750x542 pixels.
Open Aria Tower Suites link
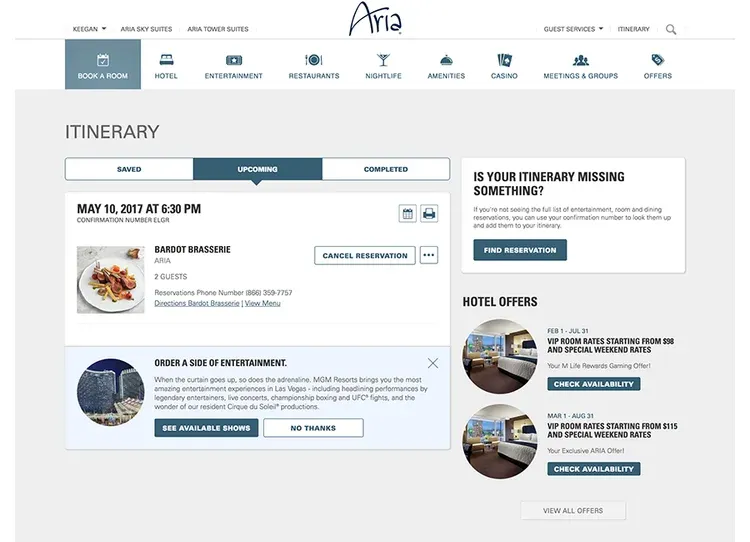point(218,29)
